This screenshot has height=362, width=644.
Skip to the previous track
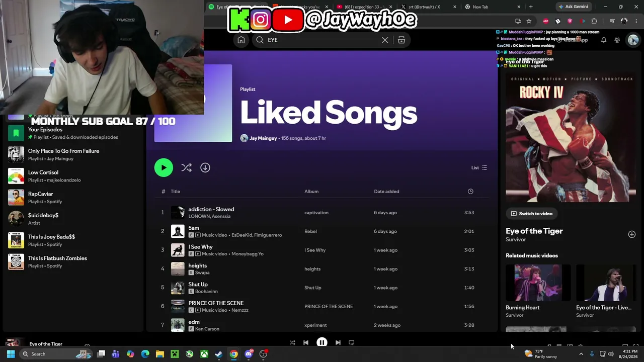pyautogui.click(x=306, y=343)
